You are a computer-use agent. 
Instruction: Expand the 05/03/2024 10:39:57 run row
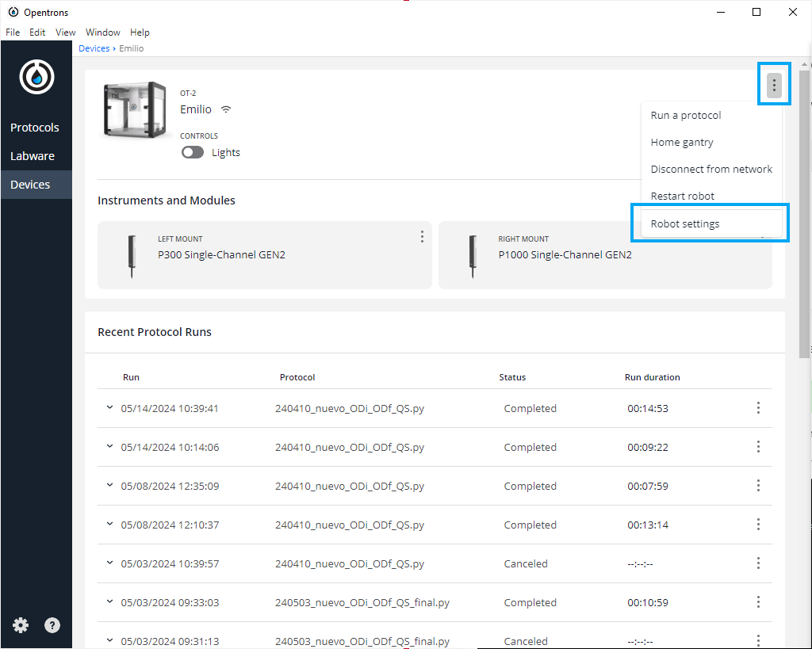(x=109, y=563)
